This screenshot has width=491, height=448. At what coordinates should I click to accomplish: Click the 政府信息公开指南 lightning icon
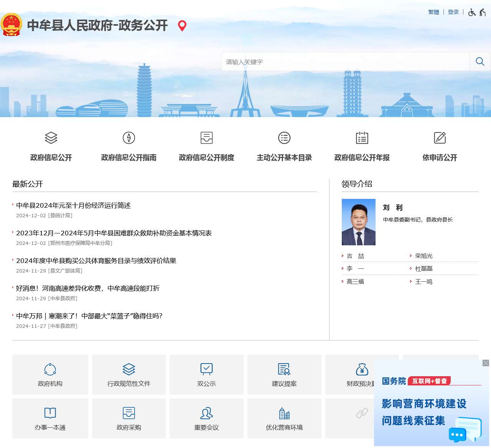pyautogui.click(x=129, y=138)
